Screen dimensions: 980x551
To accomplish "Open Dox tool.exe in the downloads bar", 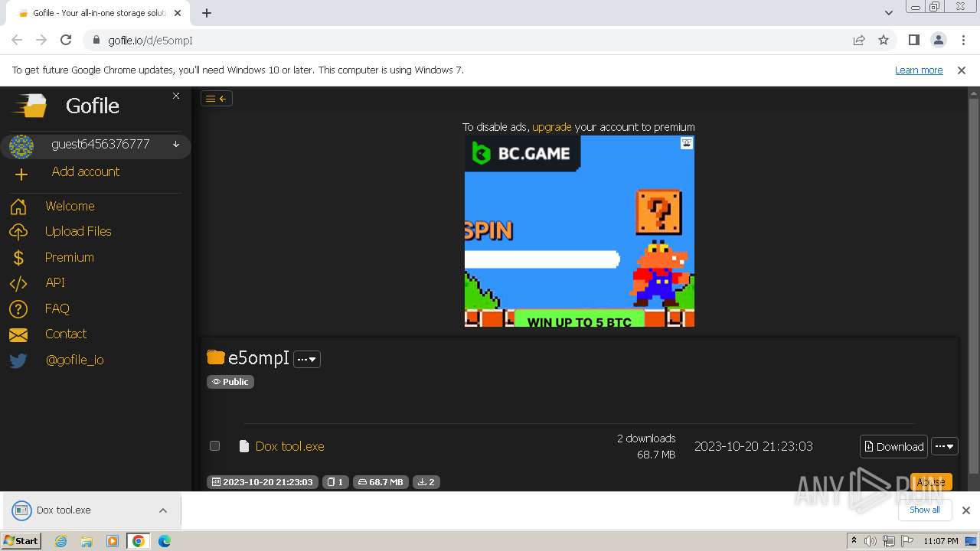I will pyautogui.click(x=64, y=510).
